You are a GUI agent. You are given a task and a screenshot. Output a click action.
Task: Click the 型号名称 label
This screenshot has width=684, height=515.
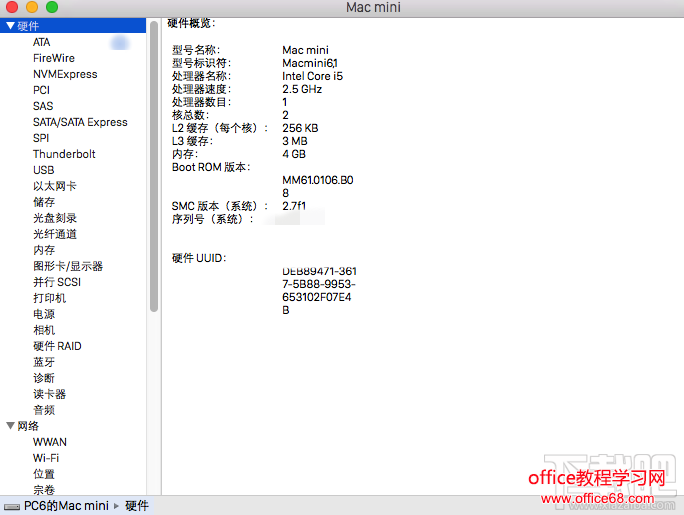[196, 50]
